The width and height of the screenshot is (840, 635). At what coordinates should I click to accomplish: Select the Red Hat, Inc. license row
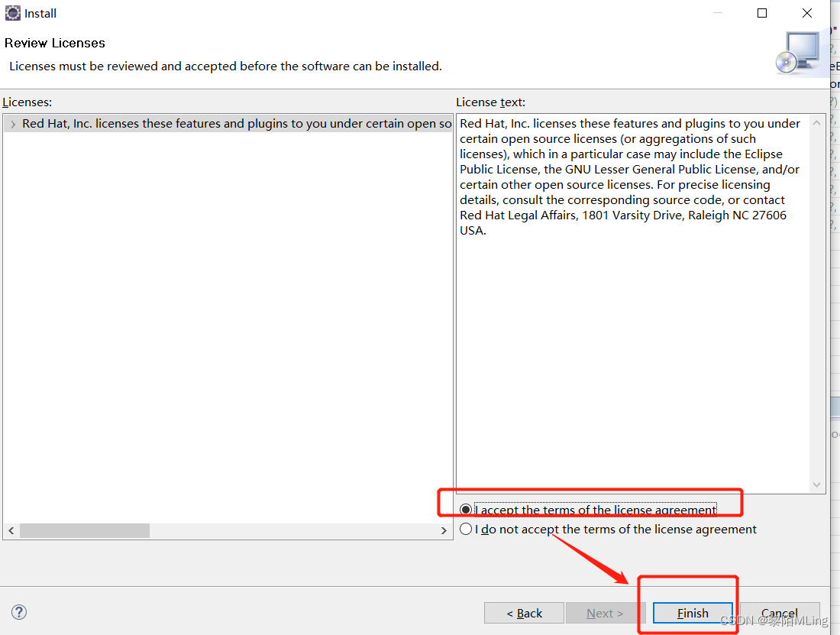[228, 124]
